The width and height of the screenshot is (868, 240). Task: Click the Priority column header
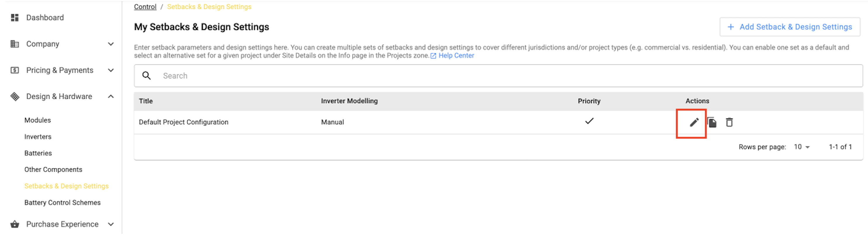(x=589, y=101)
